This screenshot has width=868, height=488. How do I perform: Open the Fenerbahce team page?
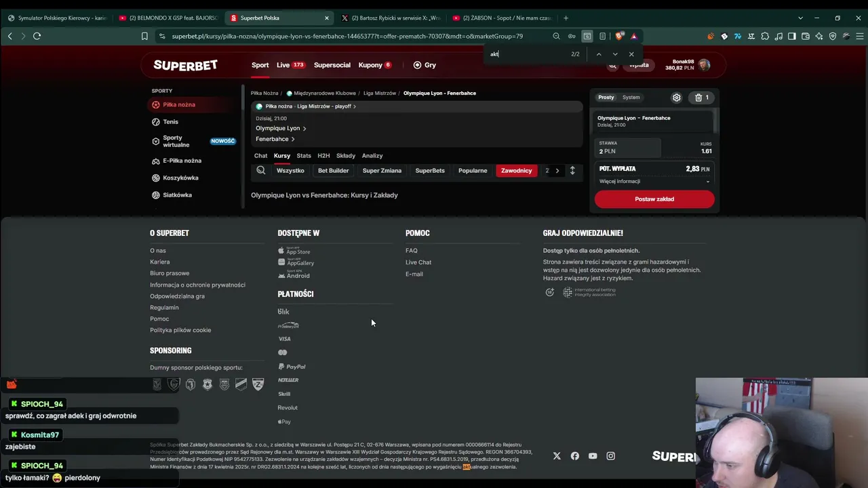(275, 139)
